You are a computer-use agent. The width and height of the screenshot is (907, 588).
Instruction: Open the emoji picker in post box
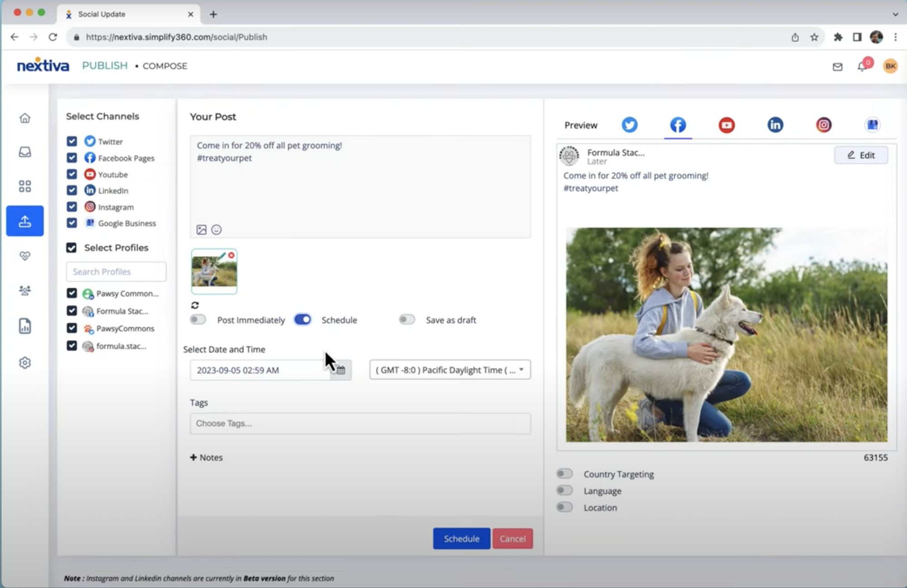point(216,230)
